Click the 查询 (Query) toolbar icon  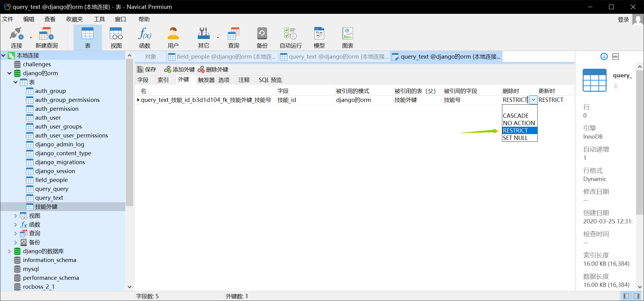(x=233, y=38)
